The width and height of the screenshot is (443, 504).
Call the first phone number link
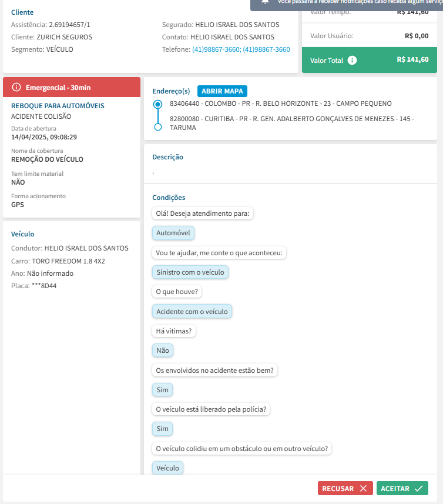coord(216,49)
